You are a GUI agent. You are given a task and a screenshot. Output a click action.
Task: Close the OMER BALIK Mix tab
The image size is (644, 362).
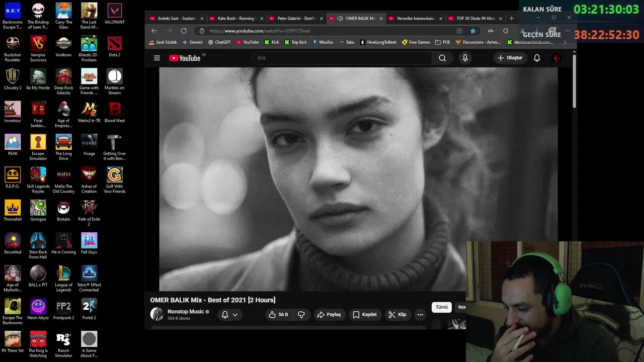click(x=381, y=19)
